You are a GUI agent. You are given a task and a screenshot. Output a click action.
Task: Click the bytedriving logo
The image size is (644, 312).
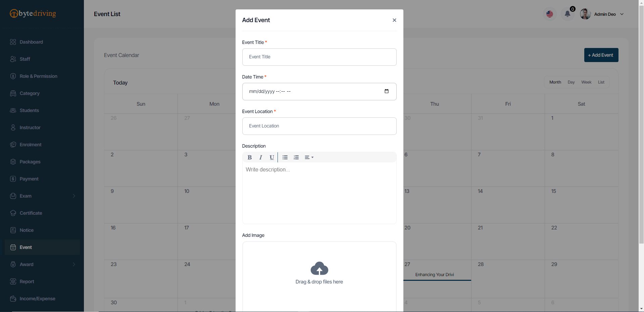pos(33,13)
